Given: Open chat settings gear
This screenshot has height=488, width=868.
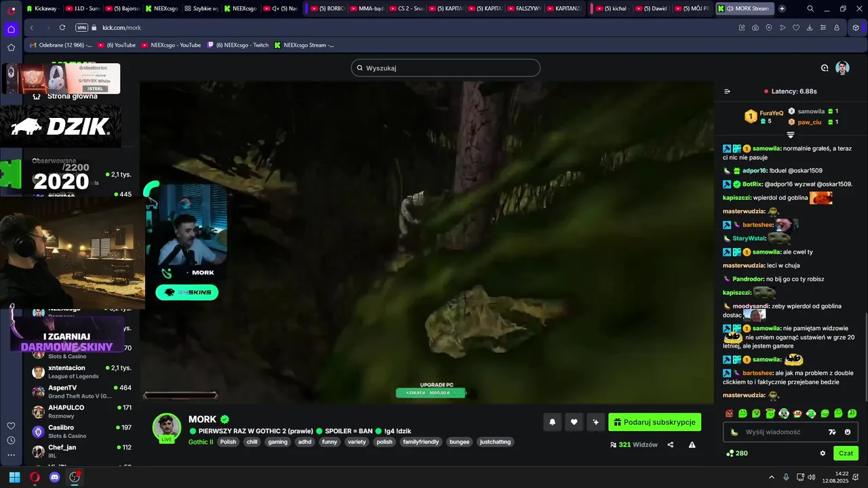Looking at the screenshot, I should point(823,453).
